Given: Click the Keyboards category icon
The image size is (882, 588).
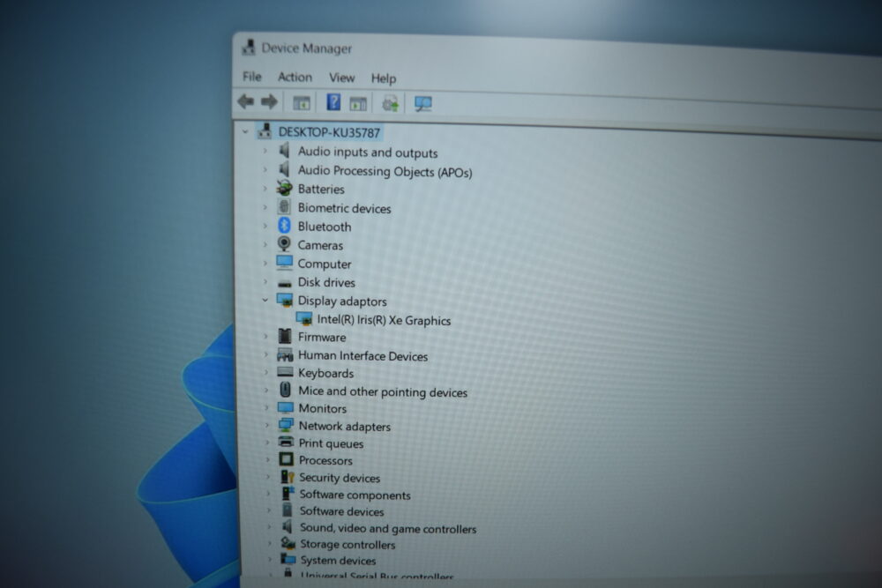Looking at the screenshot, I should [x=285, y=372].
